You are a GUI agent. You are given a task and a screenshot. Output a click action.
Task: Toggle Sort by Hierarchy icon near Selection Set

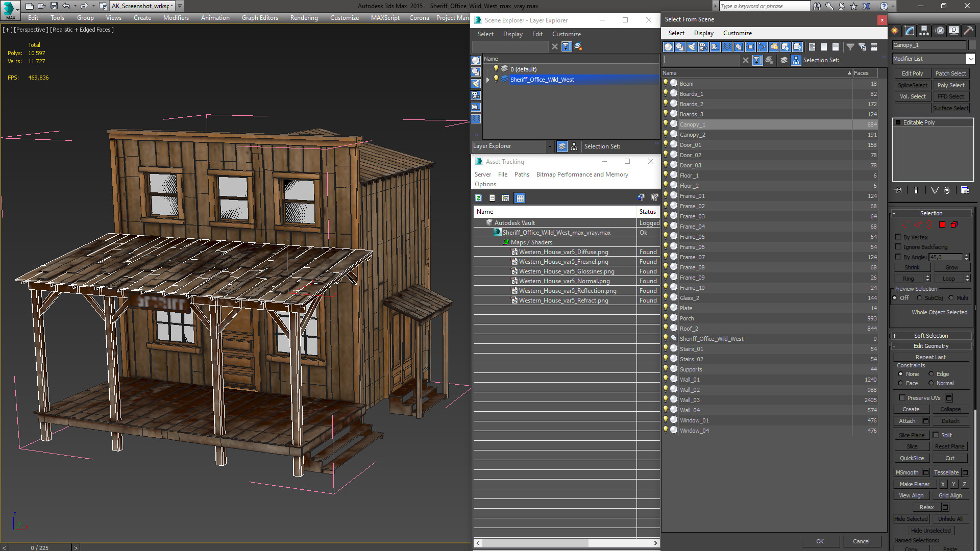pyautogui.click(x=796, y=60)
